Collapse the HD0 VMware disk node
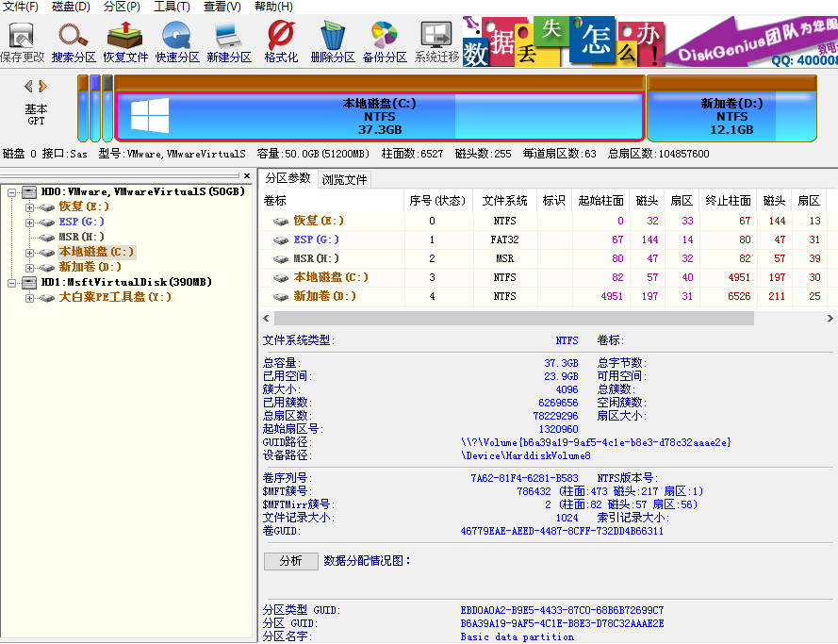 [x=11, y=192]
